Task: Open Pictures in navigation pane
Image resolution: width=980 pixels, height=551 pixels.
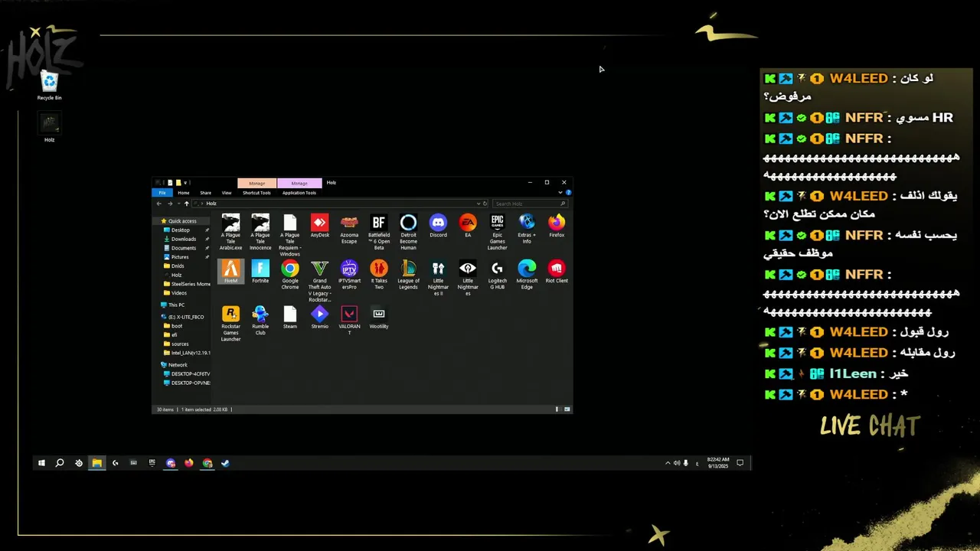Action: 180,257
